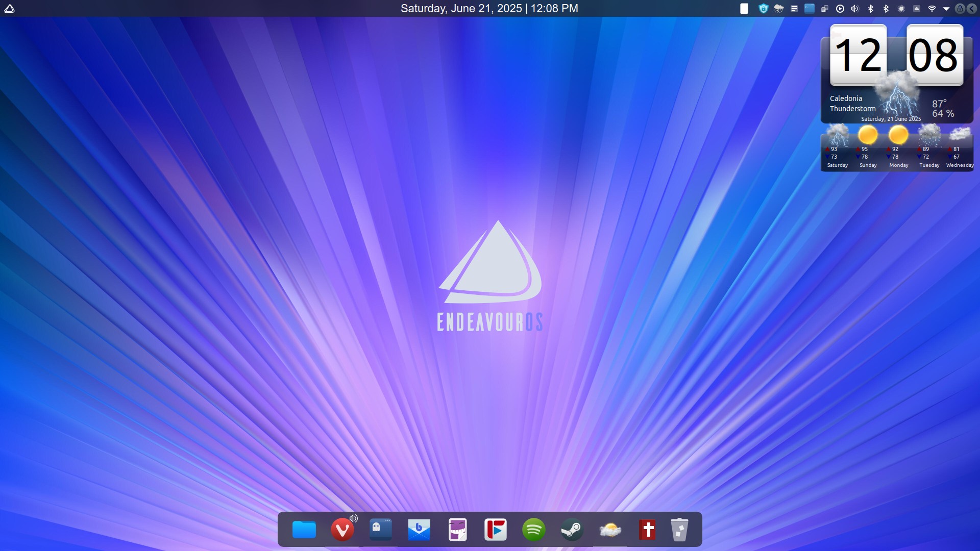Open the Wi-Fi network tray icon
Viewport: 980px width, 551px height.
coord(932,9)
